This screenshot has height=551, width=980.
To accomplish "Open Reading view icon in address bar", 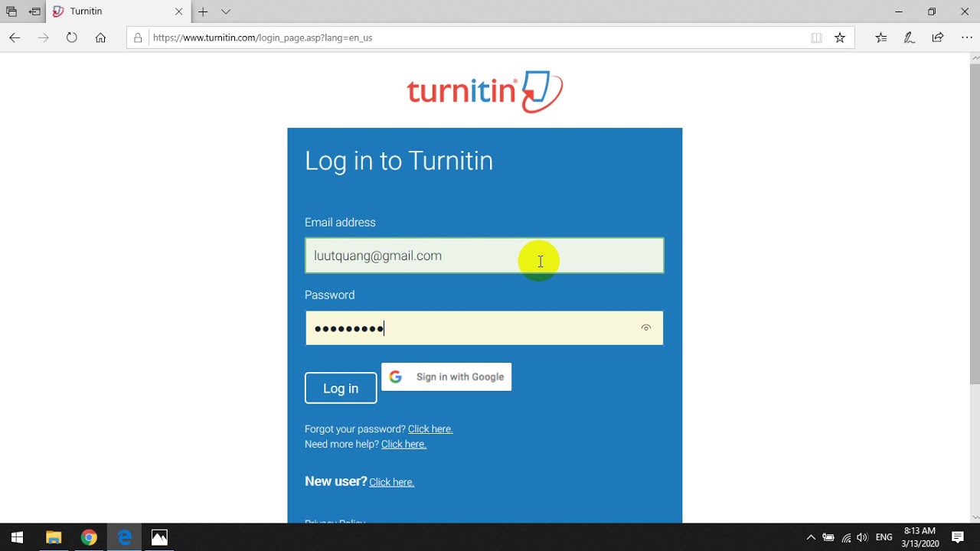I will coord(816,37).
